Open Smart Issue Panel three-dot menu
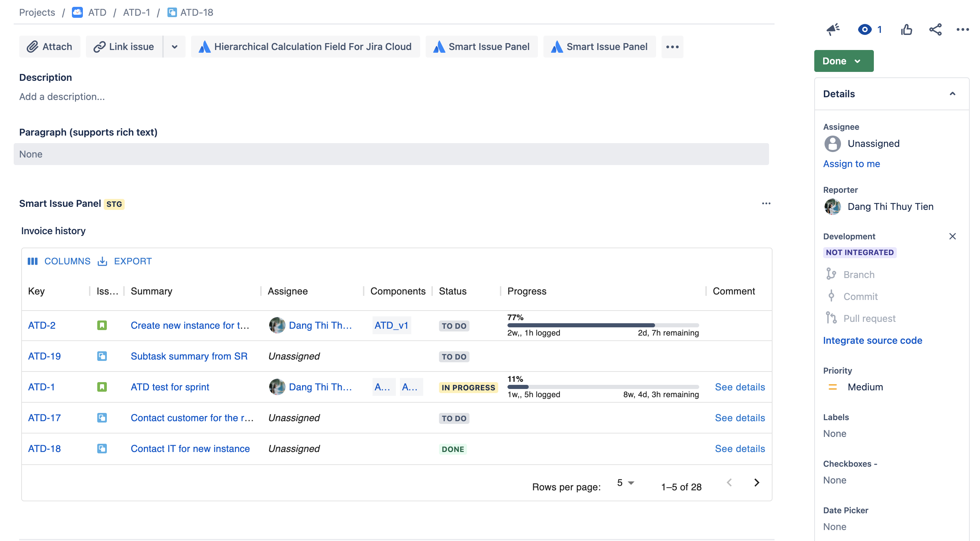This screenshot has width=980, height=541. (766, 203)
